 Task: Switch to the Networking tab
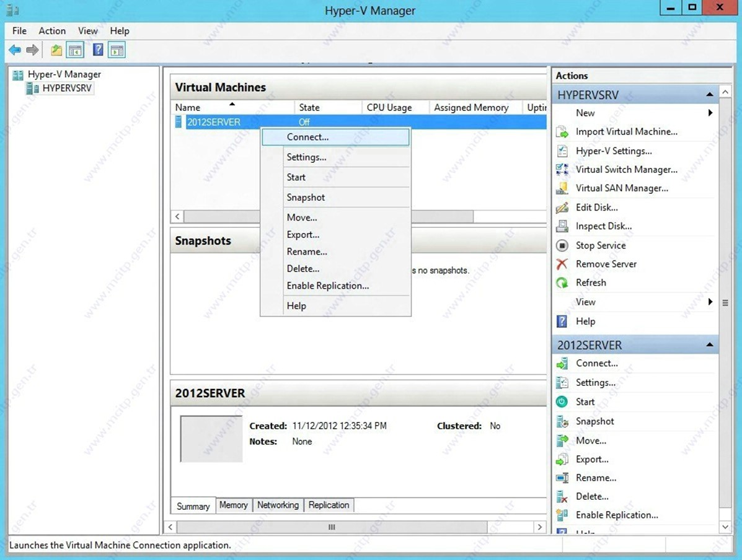tap(278, 505)
